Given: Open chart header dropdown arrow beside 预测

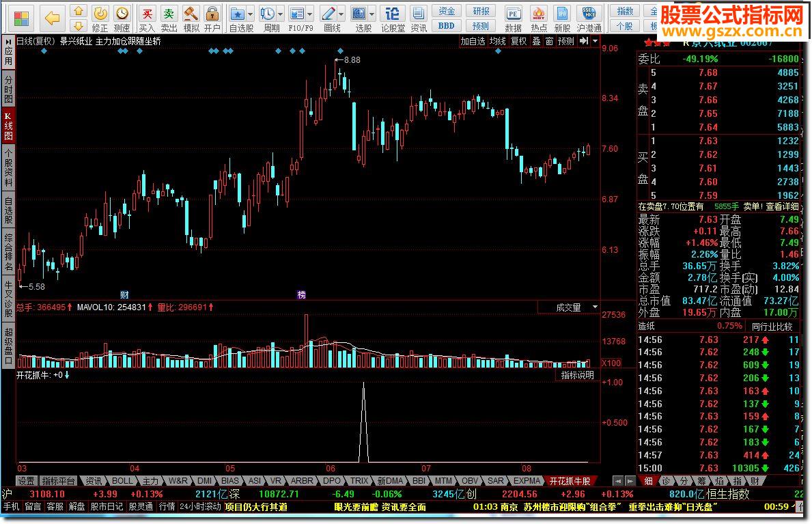Looking at the screenshot, I should [x=596, y=41].
